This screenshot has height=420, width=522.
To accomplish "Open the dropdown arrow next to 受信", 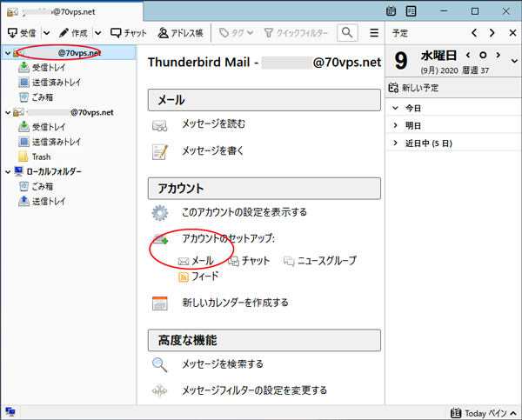I will [47, 33].
